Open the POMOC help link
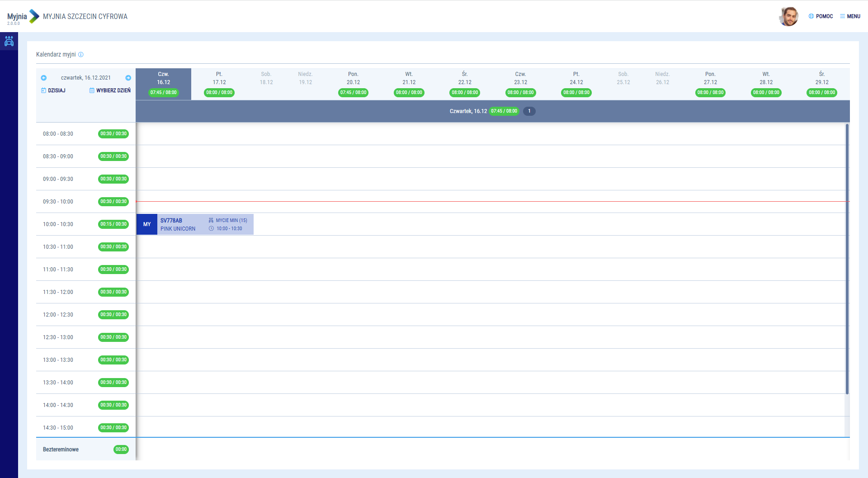Screen dimensions: 868x478 point(821,16)
